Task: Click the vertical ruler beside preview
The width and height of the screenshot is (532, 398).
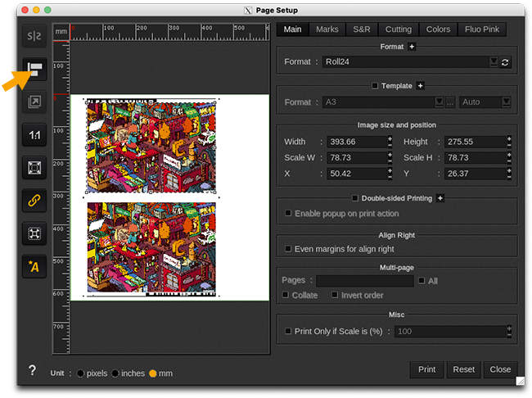Action: click(61, 197)
